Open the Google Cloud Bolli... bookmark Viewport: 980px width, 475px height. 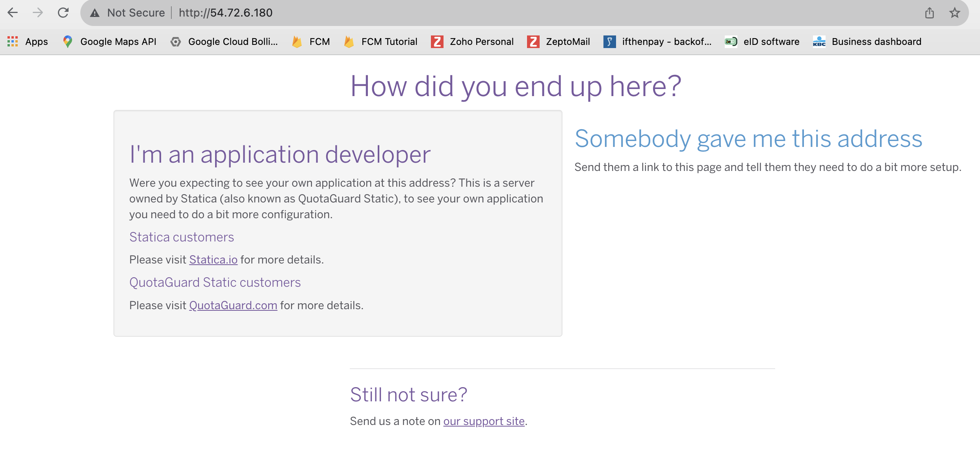[224, 41]
